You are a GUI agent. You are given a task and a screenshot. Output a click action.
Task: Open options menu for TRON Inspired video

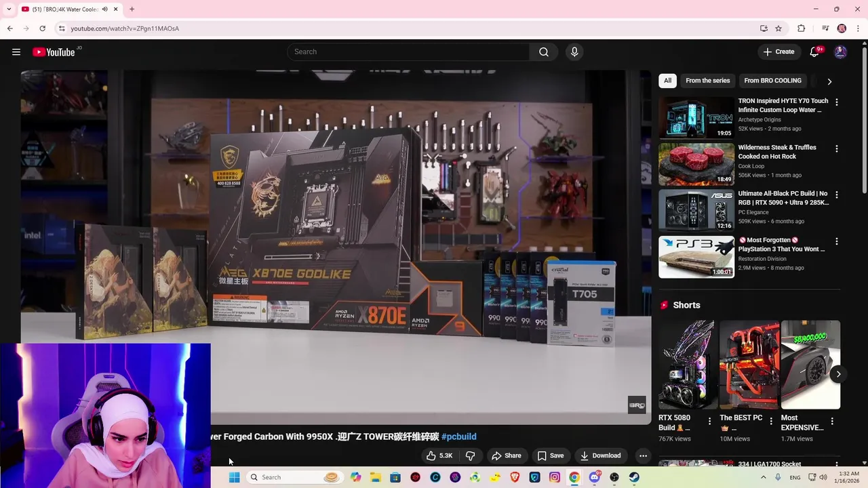pyautogui.click(x=836, y=102)
